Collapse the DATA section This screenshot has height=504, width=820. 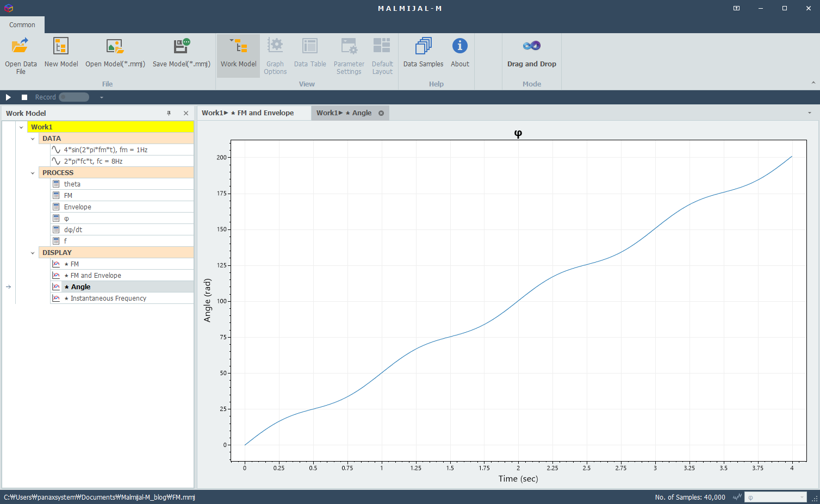point(33,139)
